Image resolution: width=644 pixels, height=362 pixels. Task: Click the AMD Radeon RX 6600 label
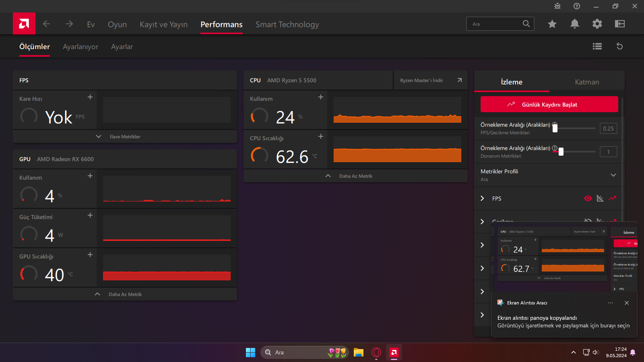tap(65, 159)
